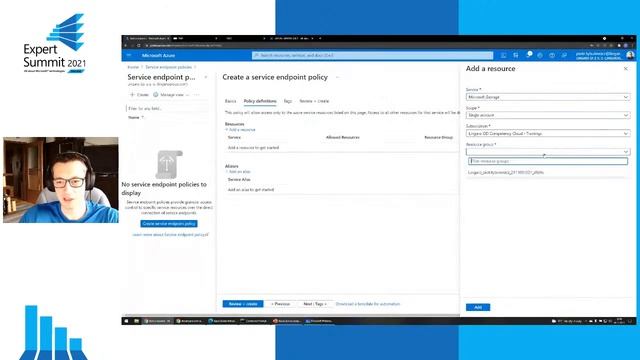
Task: Open the Azure help question mark icon
Action: pos(552,55)
